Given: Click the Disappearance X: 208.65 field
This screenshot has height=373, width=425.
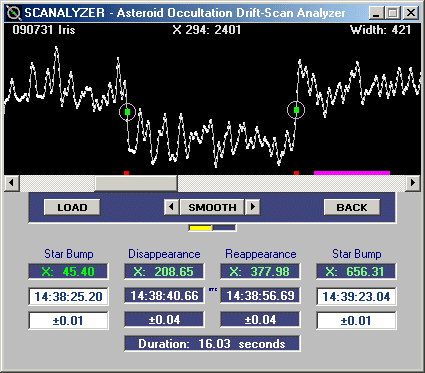Looking at the screenshot, I should tap(164, 272).
